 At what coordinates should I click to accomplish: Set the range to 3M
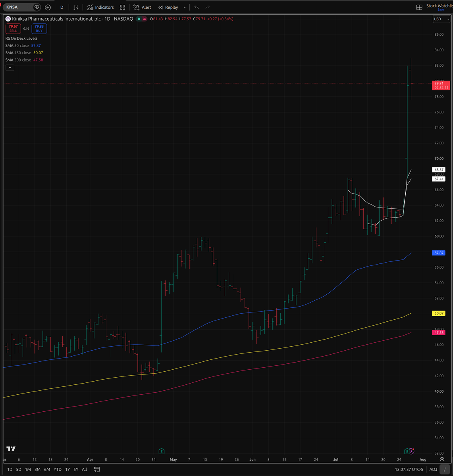pyautogui.click(x=37, y=469)
